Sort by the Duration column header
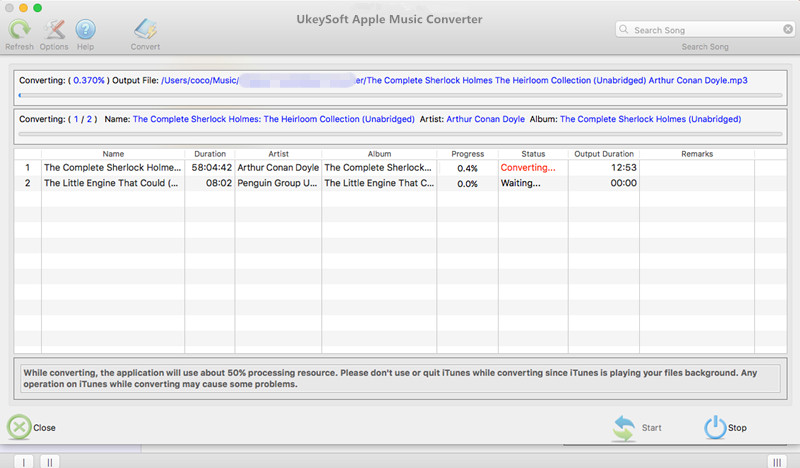The width and height of the screenshot is (800, 468). point(210,154)
